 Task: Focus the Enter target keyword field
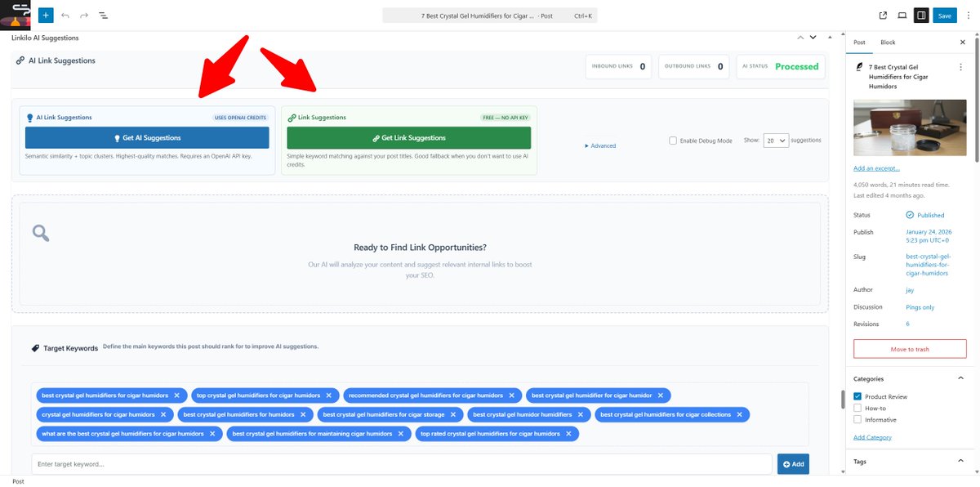[402, 464]
